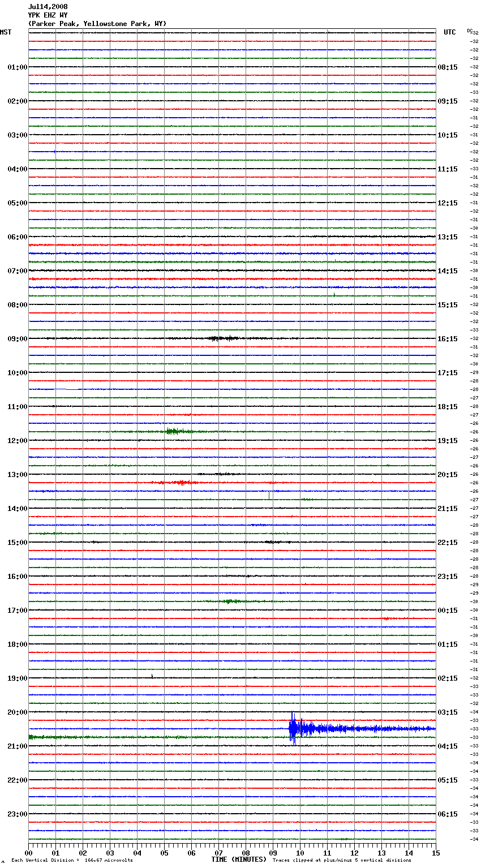Select the 22:15 UTC time label
The image size is (481, 868).
[x=448, y=543]
